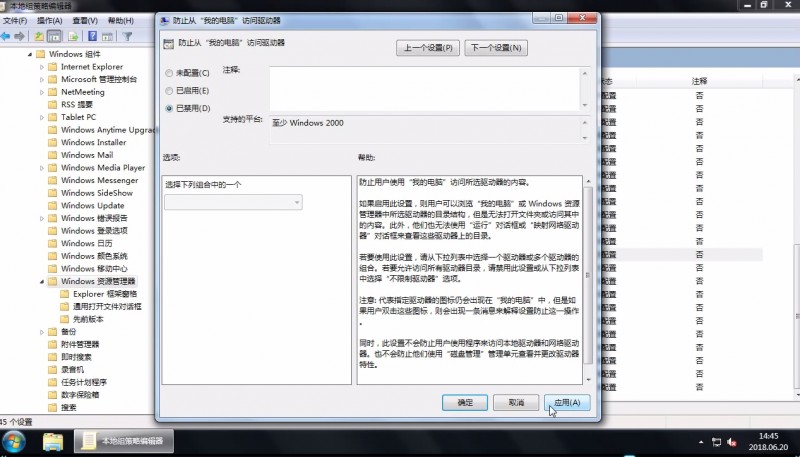The width and height of the screenshot is (800, 457).
Task: Click help pane scroll-up arrow
Action: point(588,181)
